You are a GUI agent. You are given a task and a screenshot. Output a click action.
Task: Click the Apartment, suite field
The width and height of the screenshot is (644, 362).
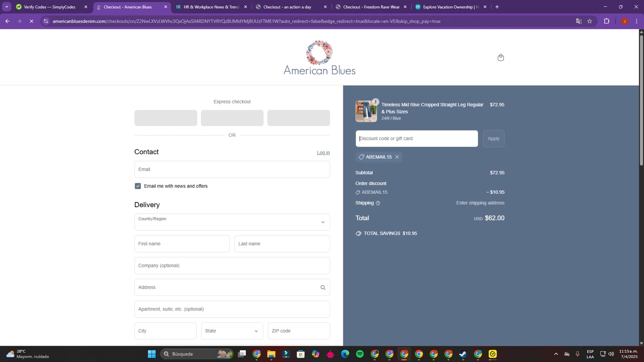[232, 309]
